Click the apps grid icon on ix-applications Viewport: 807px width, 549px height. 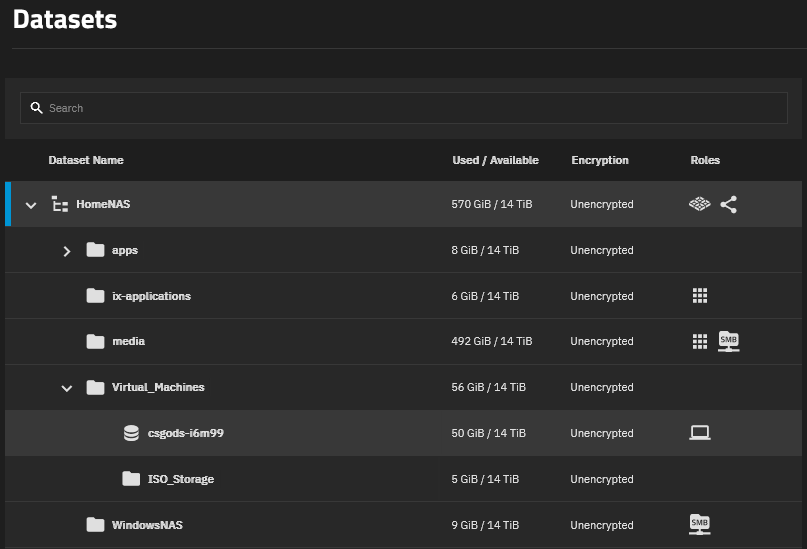(x=700, y=296)
